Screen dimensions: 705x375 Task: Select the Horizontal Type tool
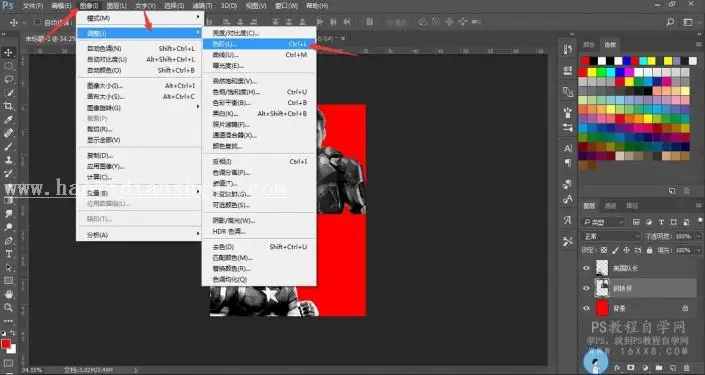[9, 254]
